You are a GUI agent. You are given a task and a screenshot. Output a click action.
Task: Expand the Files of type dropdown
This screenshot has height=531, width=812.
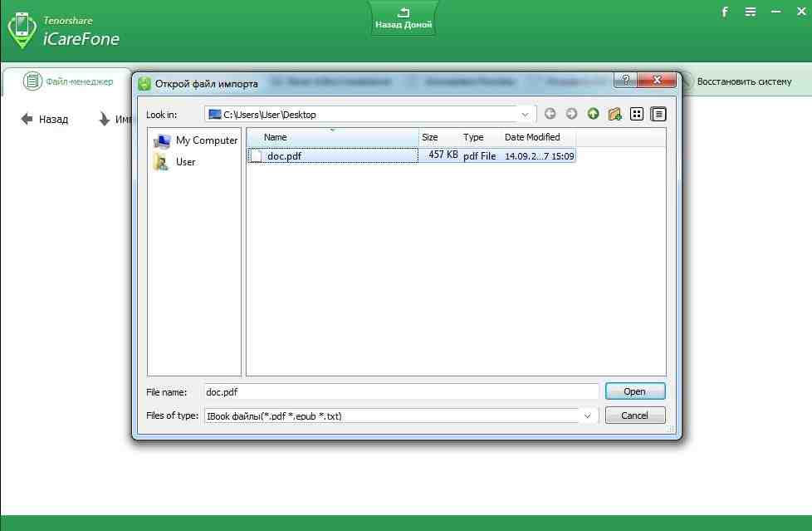click(587, 415)
